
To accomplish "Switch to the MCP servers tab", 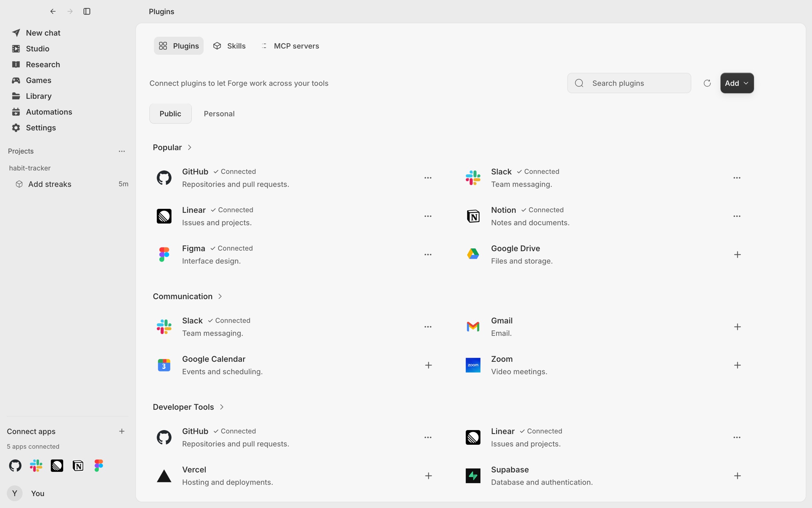I will (x=290, y=46).
